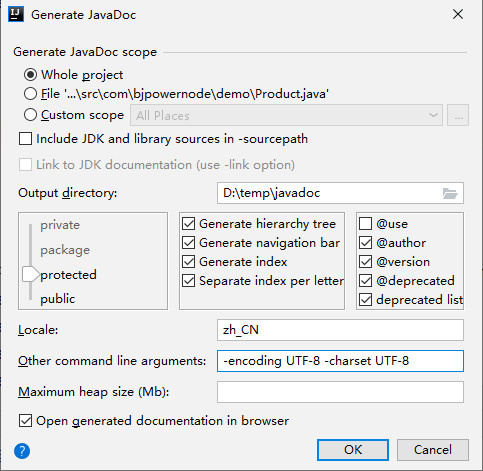The image size is (483, 471).
Task: Click the Locale text field with zh_CN
Action: click(340, 330)
